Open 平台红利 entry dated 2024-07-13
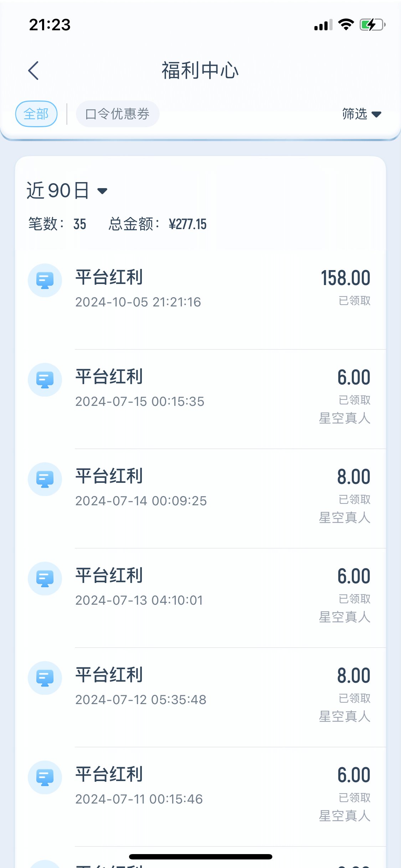The height and width of the screenshot is (868, 401). click(109, 576)
